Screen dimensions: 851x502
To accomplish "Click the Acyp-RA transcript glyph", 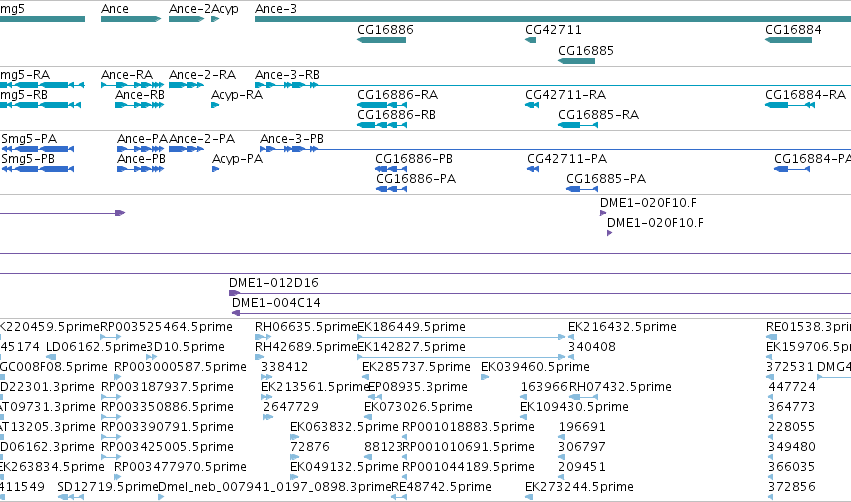I will point(215,105).
